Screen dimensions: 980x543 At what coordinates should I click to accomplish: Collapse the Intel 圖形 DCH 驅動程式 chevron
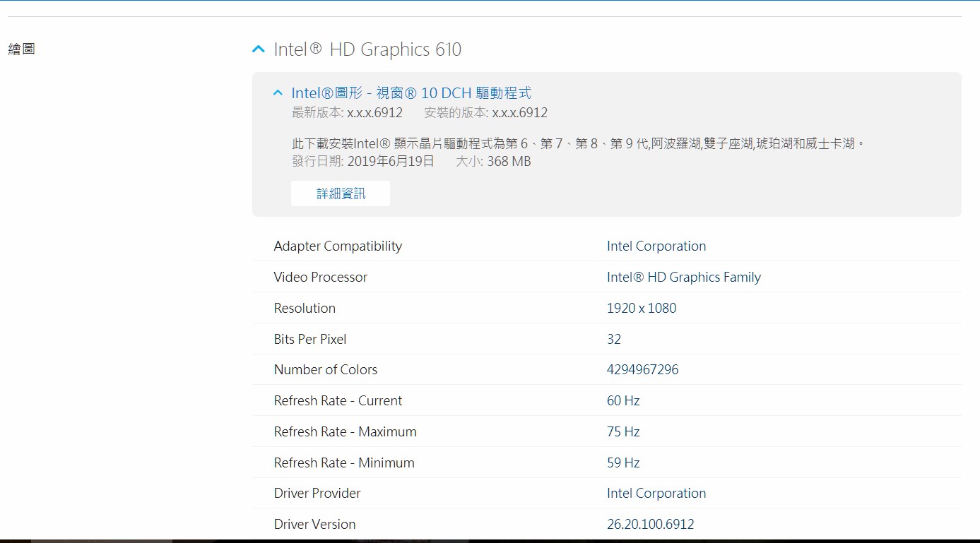(x=278, y=93)
